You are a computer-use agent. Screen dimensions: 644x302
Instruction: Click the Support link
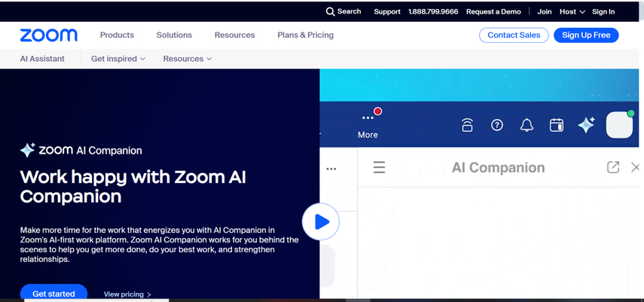[x=387, y=11]
